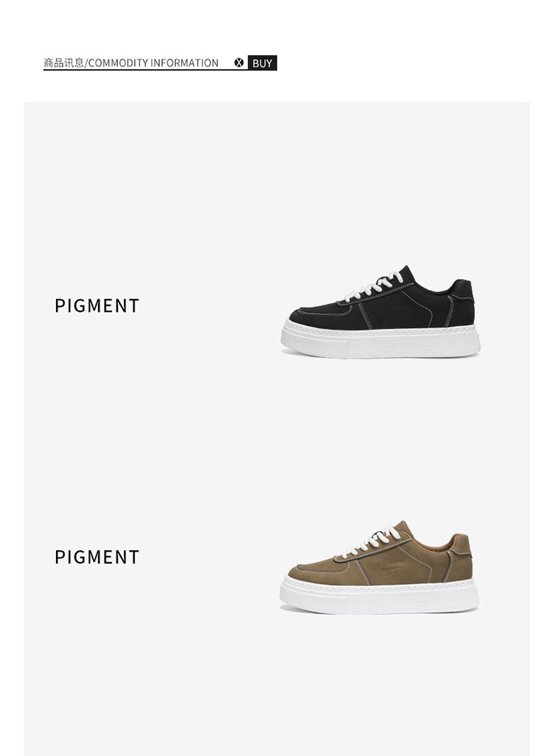
Task: Select the PIGMENT label beside olive sneaker
Action: (x=97, y=557)
